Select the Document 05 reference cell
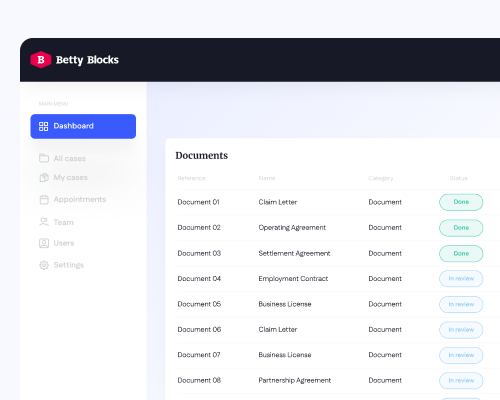Image resolution: width=500 pixels, height=400 pixels. [199, 304]
